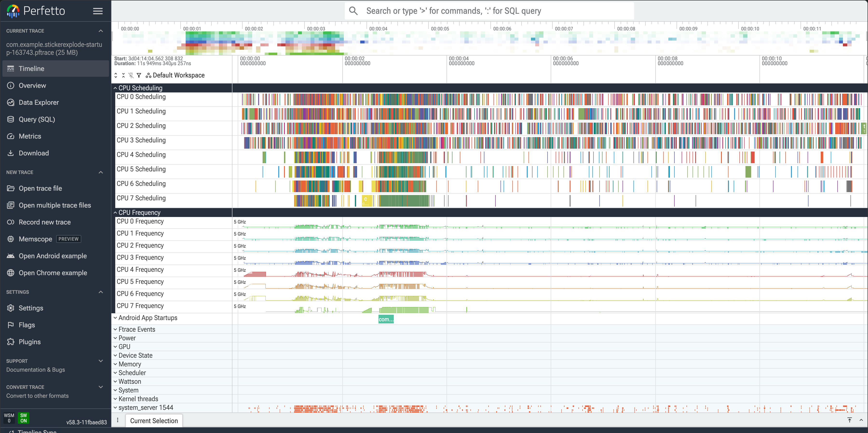
Task: Click the trace file name com.example.stickerexplode
Action: pos(54,48)
